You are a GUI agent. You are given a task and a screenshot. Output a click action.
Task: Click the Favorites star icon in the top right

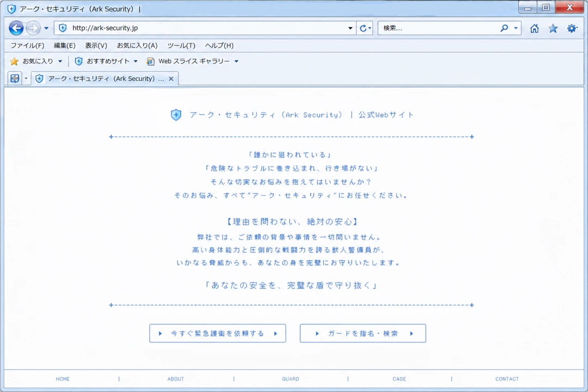pos(553,28)
